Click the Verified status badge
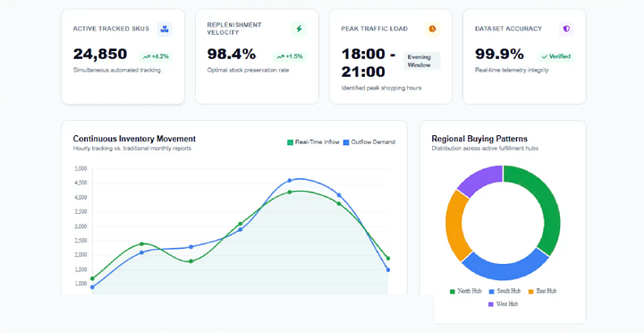 pyautogui.click(x=555, y=56)
